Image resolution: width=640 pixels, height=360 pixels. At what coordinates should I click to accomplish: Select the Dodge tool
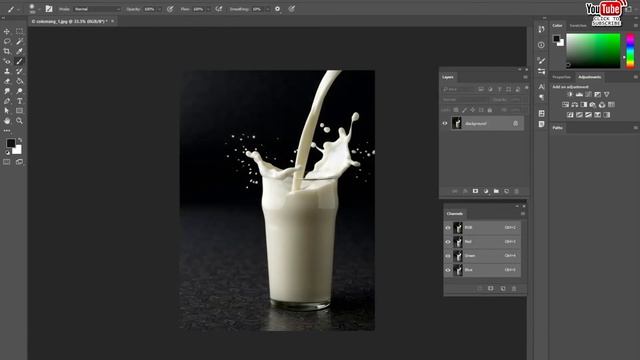[x=19, y=91]
